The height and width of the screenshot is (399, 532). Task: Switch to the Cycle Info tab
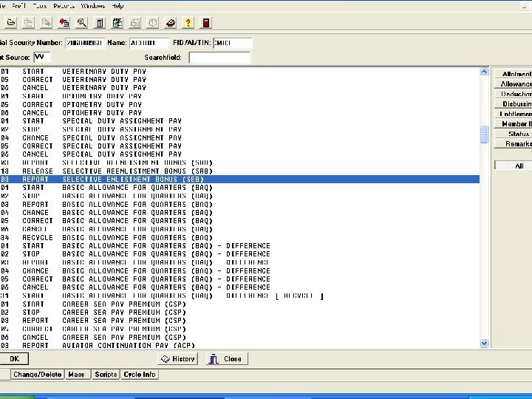pyautogui.click(x=140, y=374)
